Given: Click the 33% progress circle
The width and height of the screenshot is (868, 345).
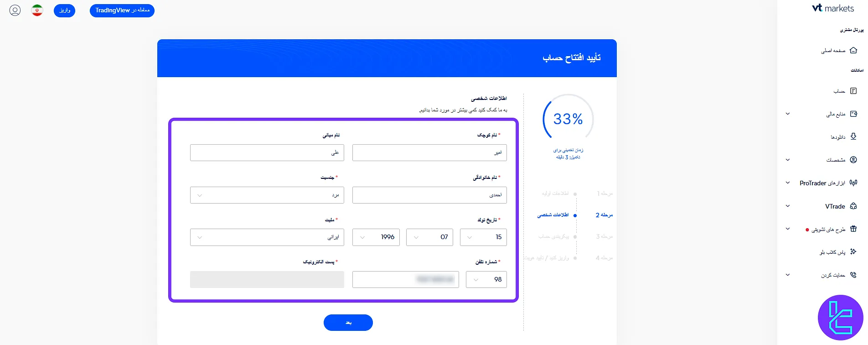Looking at the screenshot, I should (568, 119).
